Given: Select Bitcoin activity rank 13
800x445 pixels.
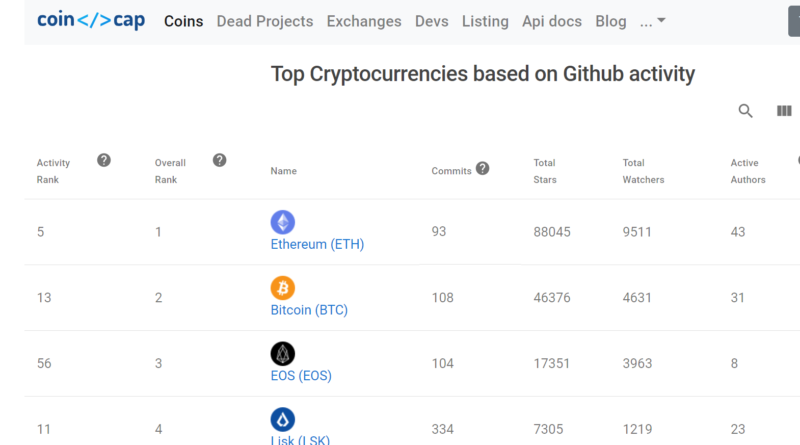Looking at the screenshot, I should [x=44, y=298].
